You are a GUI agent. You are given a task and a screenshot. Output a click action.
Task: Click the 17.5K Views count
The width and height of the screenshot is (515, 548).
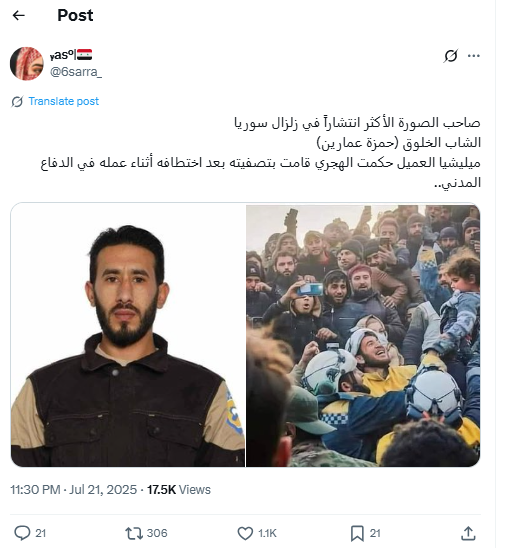tap(179, 490)
